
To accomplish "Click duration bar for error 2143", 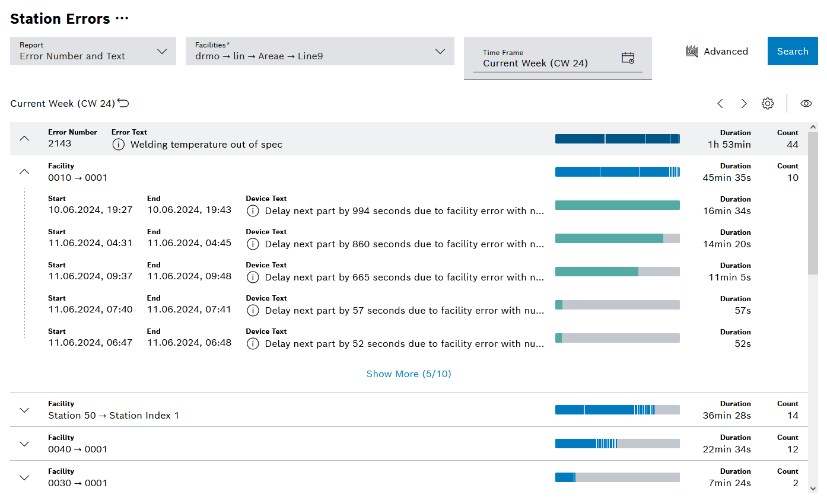I will (x=618, y=139).
